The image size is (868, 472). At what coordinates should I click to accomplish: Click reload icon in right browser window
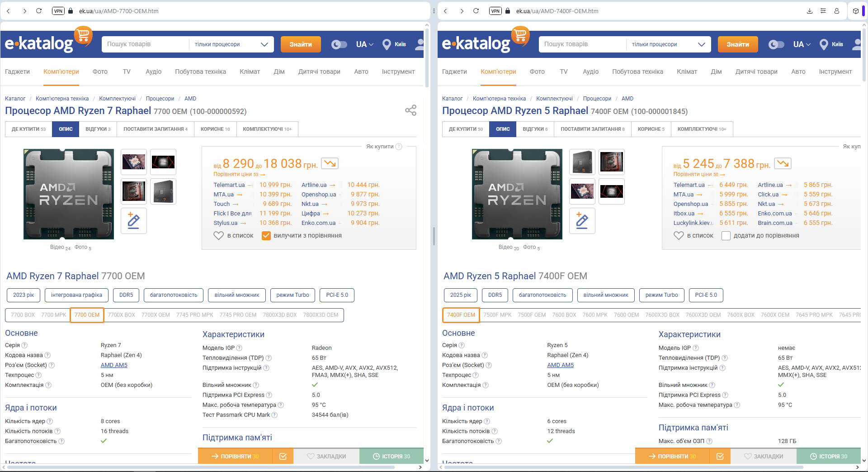[476, 11]
